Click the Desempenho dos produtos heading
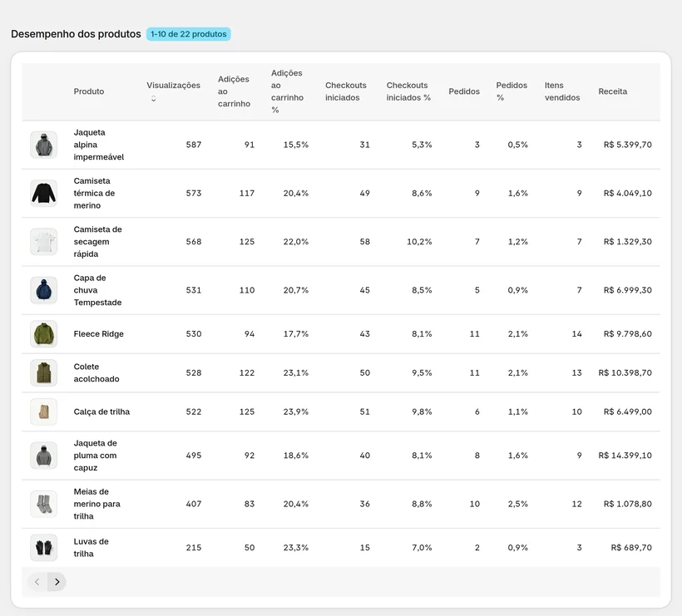 point(77,34)
